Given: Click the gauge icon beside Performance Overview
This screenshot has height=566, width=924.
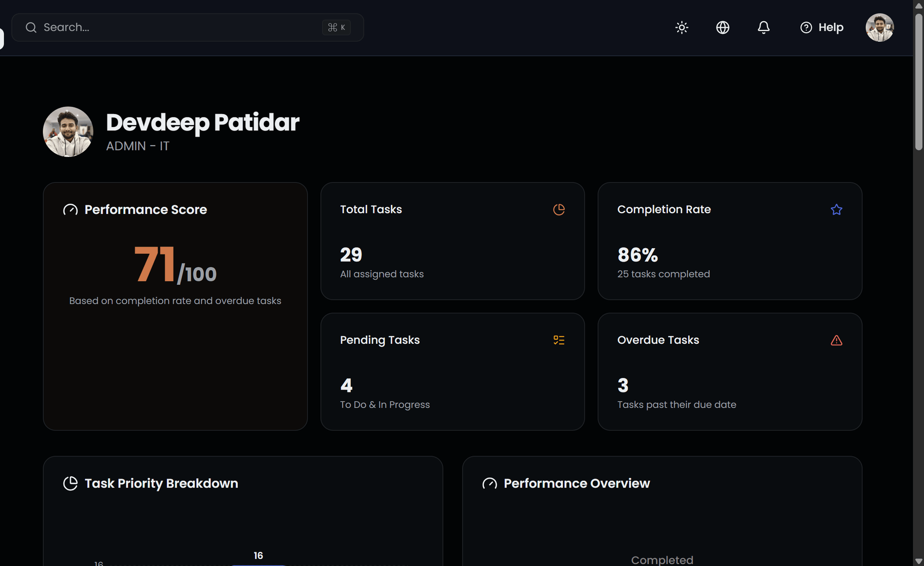Looking at the screenshot, I should point(489,483).
